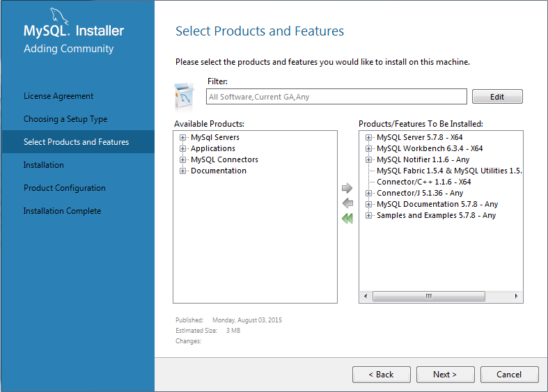Viewport: 548px width, 392px height.
Task: Select Connector/J 5.1.36 - Any row
Action: pos(420,193)
